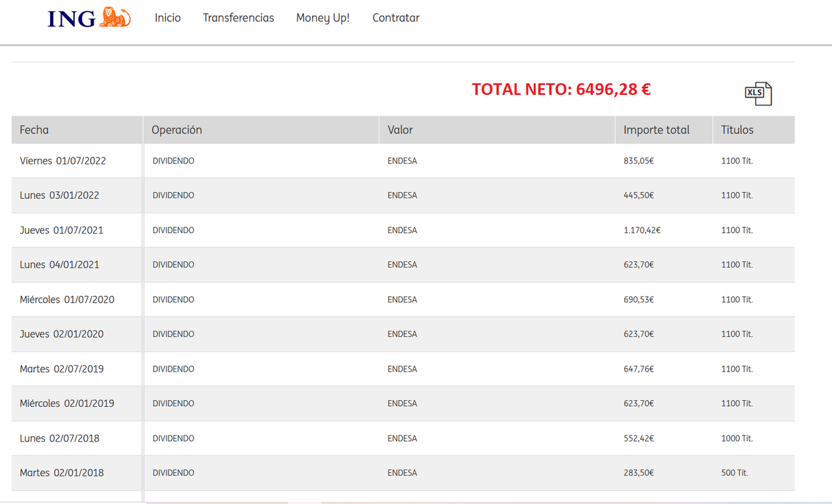Click 500 Tit. cell
832x504 pixels.
click(x=735, y=473)
